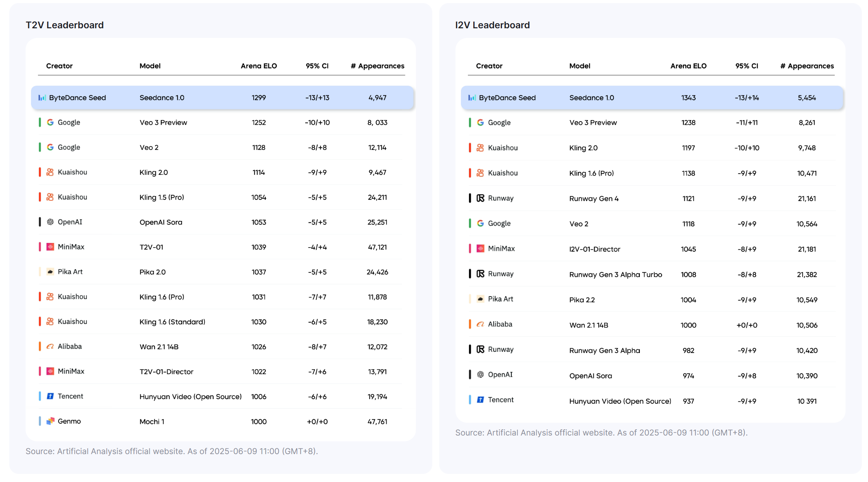The height and width of the screenshot is (482, 868).
Task: Click the I2V-01-Director model name
Action: point(595,249)
